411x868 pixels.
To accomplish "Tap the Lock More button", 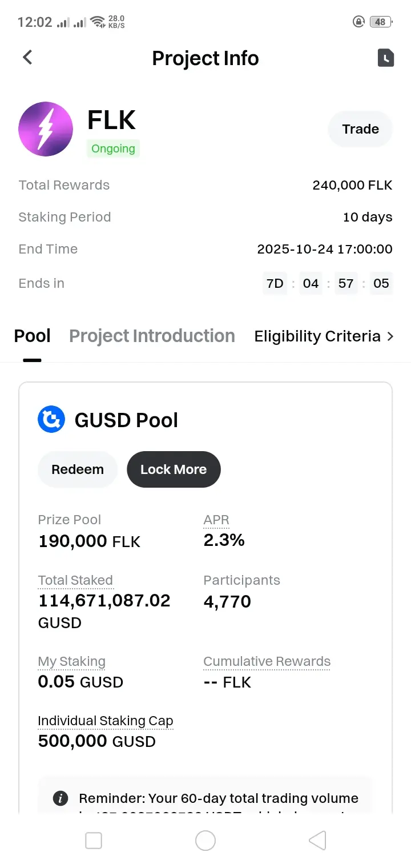I will pyautogui.click(x=174, y=469).
